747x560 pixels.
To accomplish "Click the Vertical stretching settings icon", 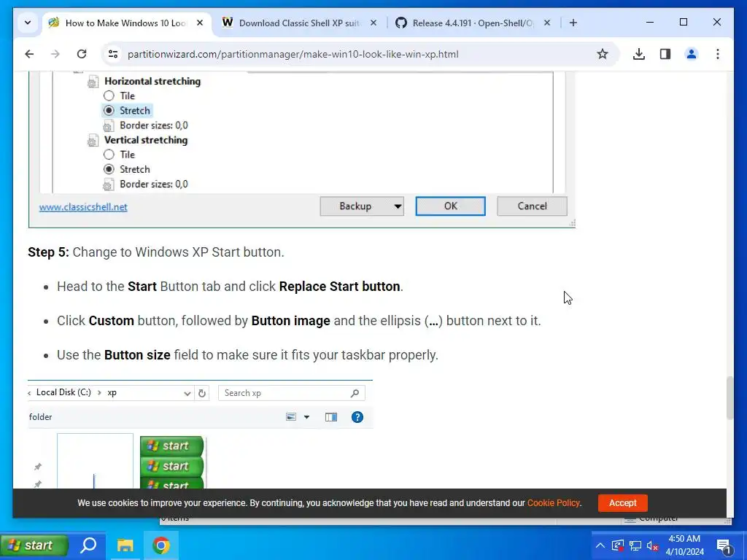I will [x=93, y=141].
